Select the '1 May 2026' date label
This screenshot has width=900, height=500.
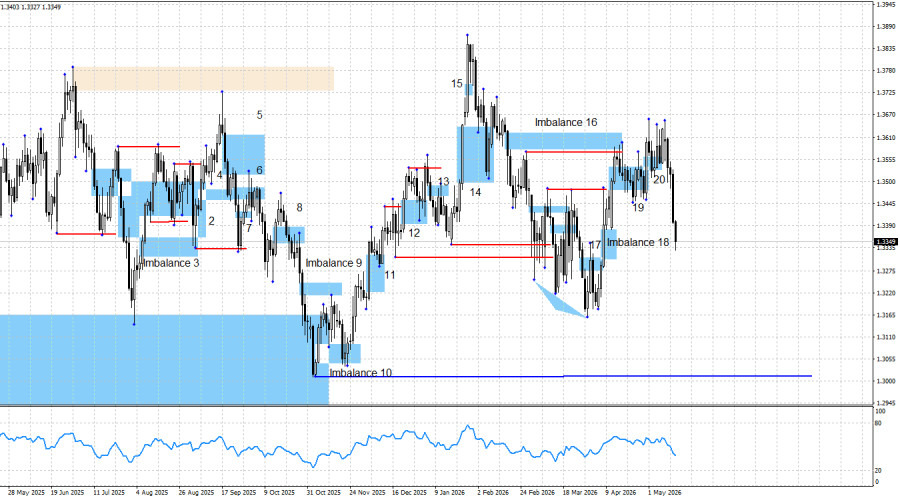click(664, 493)
